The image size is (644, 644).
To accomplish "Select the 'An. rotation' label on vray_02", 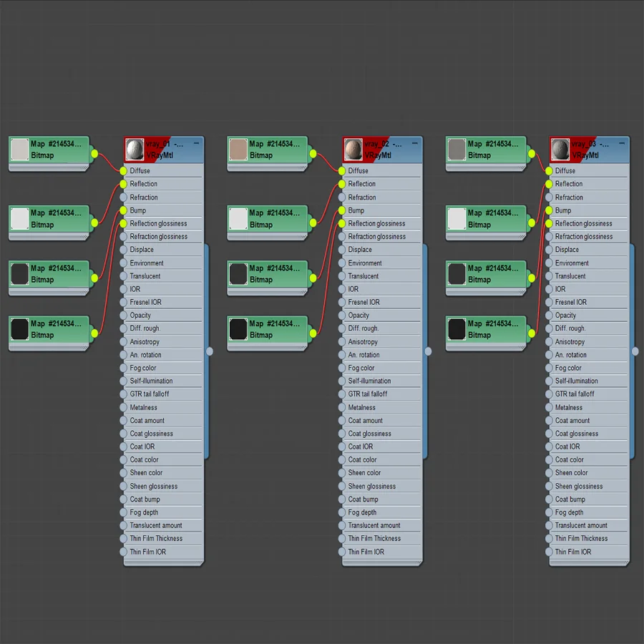I will [x=364, y=354].
